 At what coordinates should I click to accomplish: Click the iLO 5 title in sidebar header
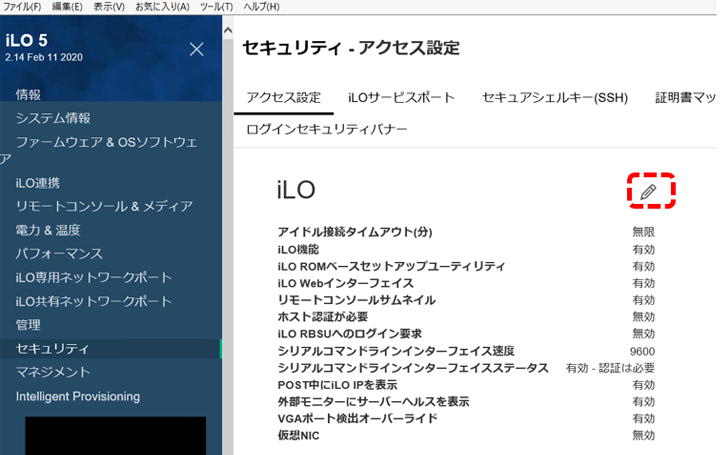pyautogui.click(x=27, y=40)
